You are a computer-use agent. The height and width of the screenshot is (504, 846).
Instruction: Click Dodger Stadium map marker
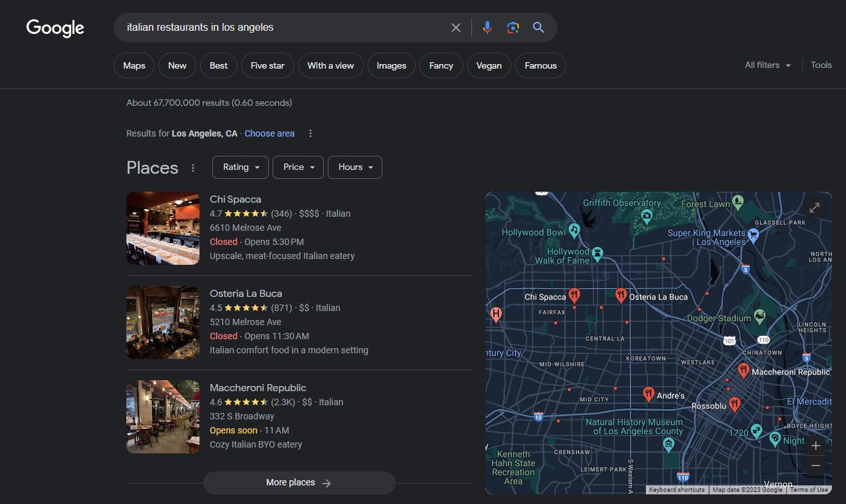[x=760, y=315]
